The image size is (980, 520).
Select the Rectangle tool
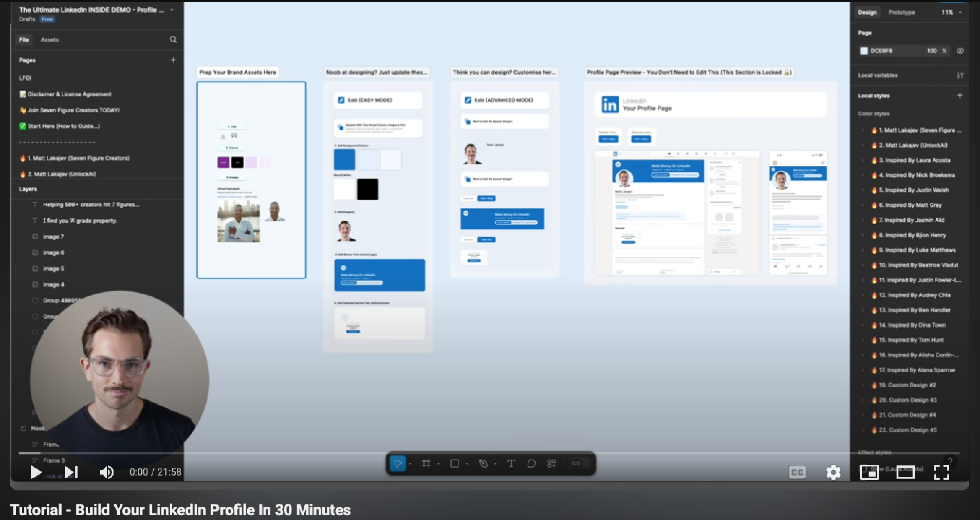(x=455, y=463)
